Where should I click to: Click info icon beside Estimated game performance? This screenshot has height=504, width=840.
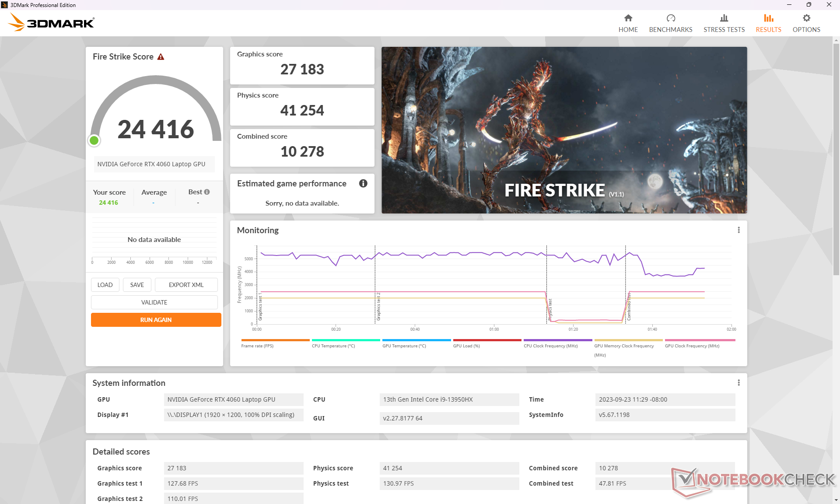[363, 183]
